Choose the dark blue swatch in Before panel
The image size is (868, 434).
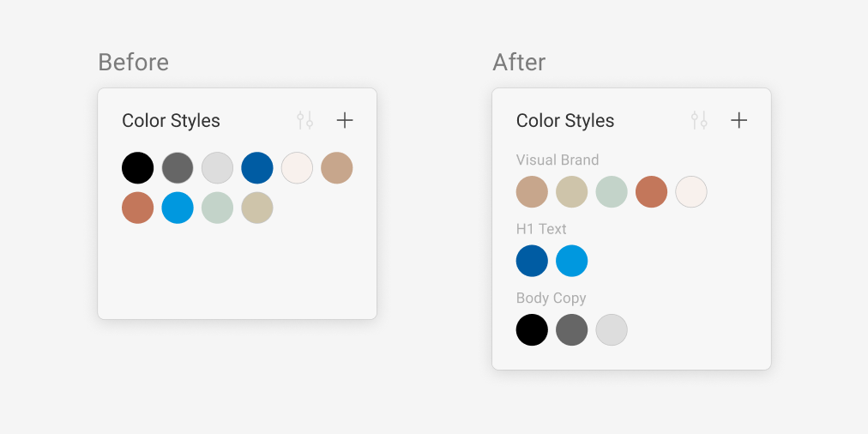pyautogui.click(x=257, y=168)
